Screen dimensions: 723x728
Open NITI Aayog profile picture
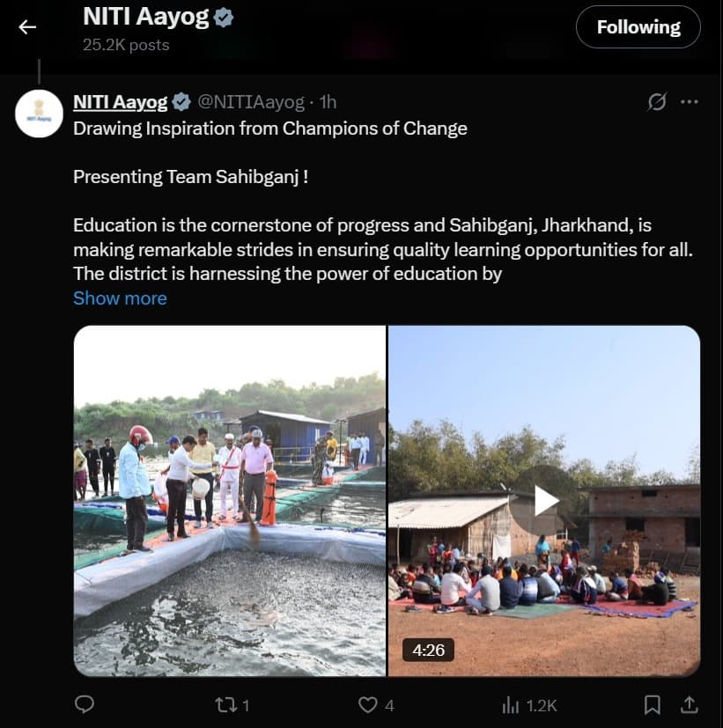pyautogui.click(x=39, y=114)
